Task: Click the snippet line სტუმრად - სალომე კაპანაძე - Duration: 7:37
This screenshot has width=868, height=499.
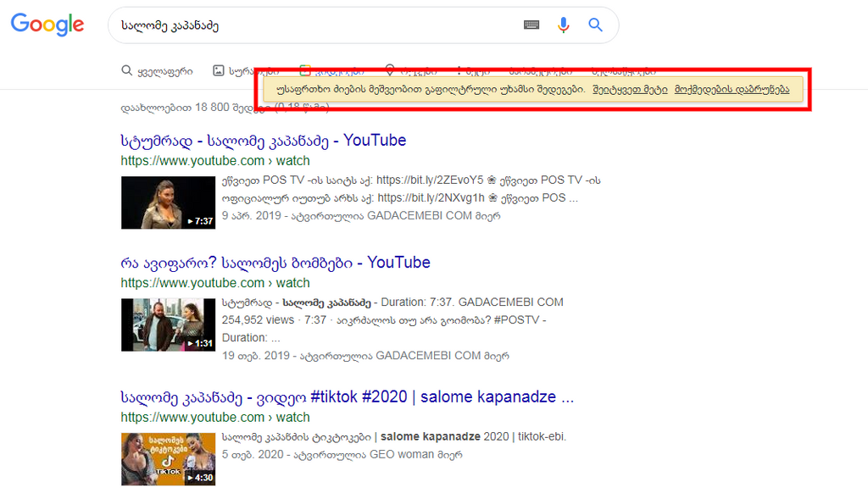Action: pyautogui.click(x=392, y=302)
